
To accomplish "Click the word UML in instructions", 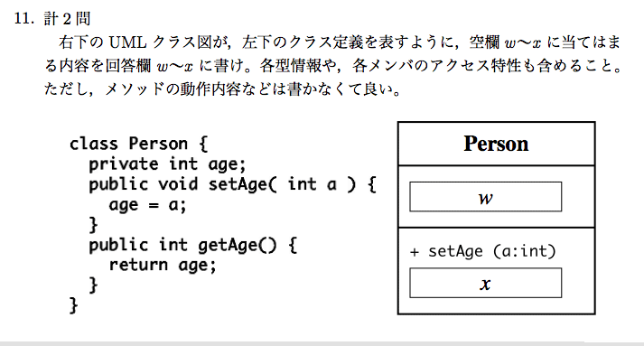I will pyautogui.click(x=127, y=42).
